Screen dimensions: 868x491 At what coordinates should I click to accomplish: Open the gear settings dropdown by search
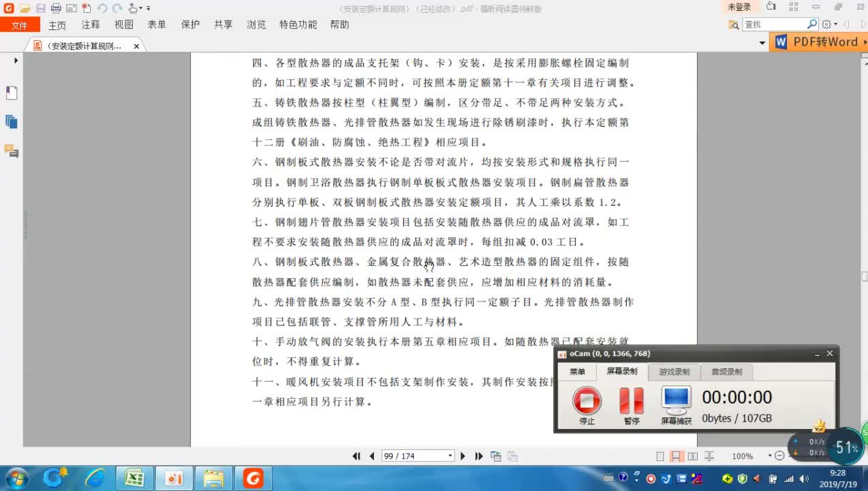point(829,25)
